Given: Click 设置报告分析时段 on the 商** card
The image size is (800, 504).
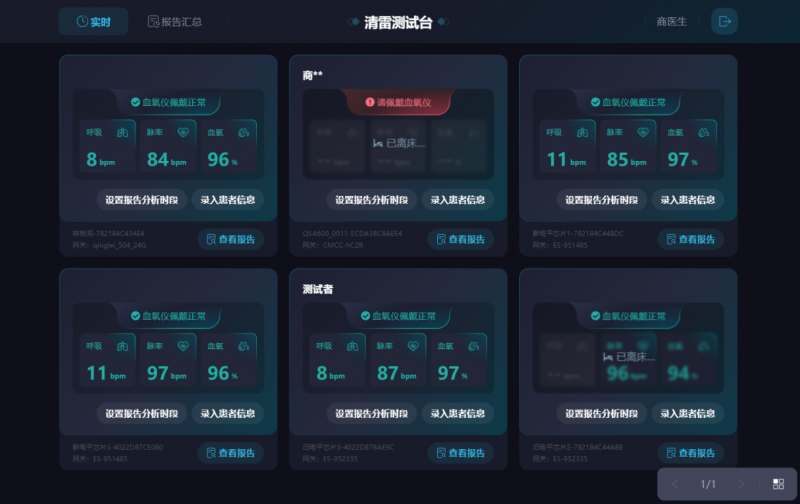Looking at the screenshot, I should tap(371, 199).
